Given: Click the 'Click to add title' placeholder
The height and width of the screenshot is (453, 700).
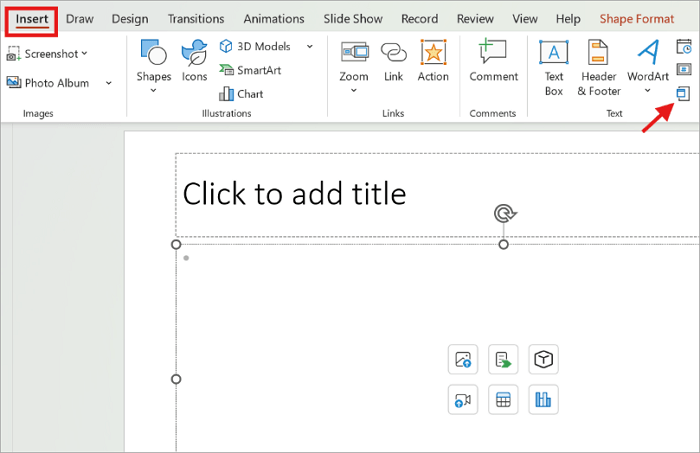Looking at the screenshot, I should pos(295,194).
